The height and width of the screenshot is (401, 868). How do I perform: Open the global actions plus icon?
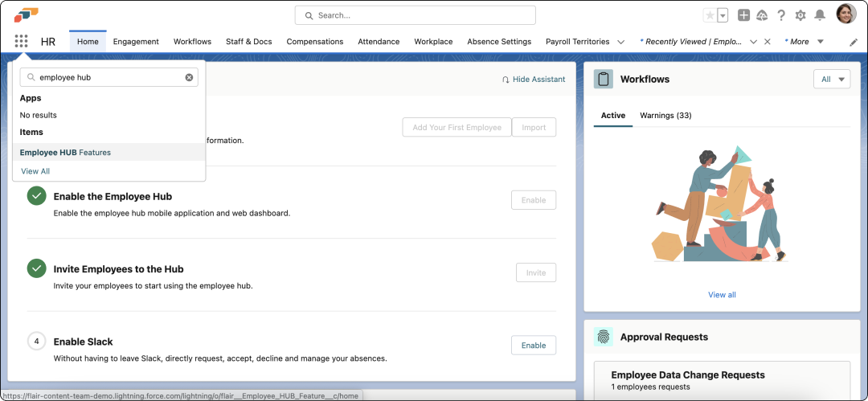point(744,15)
